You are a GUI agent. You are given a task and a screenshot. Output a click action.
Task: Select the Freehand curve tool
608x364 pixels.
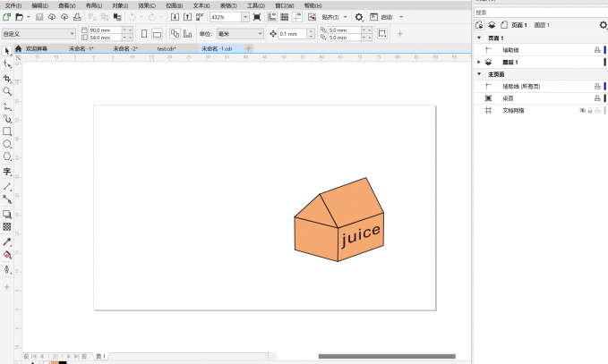[x=7, y=106]
